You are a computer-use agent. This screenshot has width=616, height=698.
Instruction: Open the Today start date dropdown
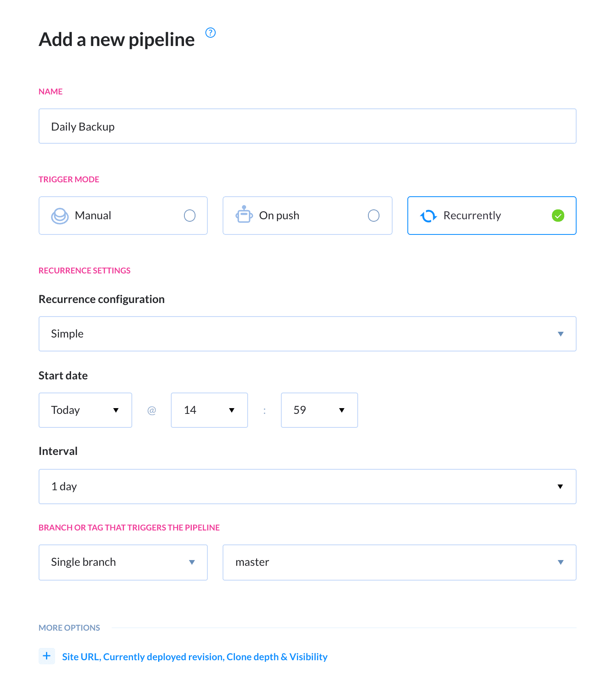pos(85,410)
